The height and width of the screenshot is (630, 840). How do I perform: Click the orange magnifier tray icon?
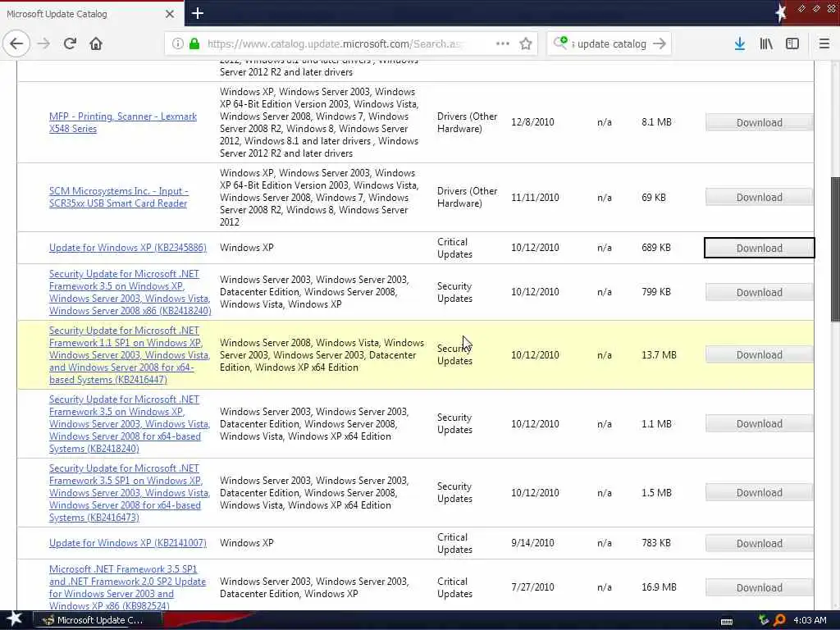click(x=779, y=620)
